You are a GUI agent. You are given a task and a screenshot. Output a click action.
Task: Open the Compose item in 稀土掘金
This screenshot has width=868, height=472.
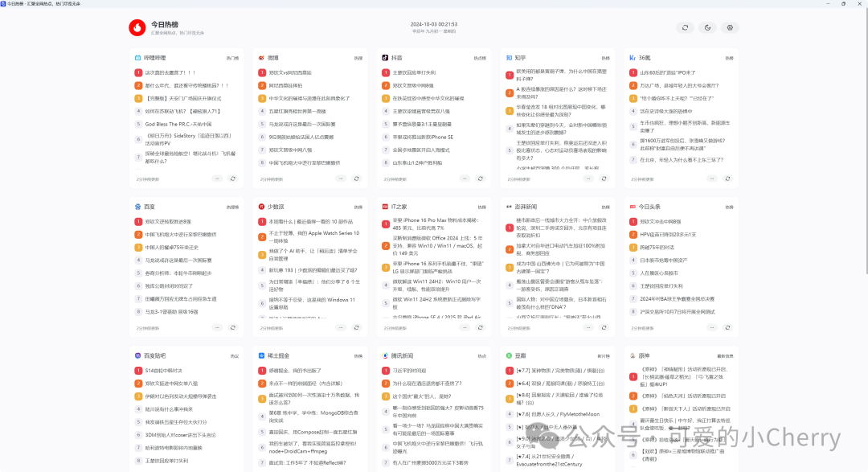pyautogui.click(x=313, y=432)
